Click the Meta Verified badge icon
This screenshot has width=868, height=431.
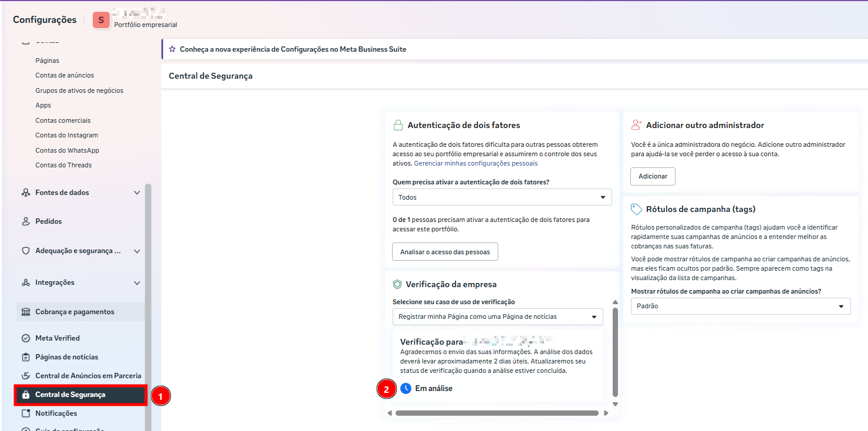click(25, 338)
